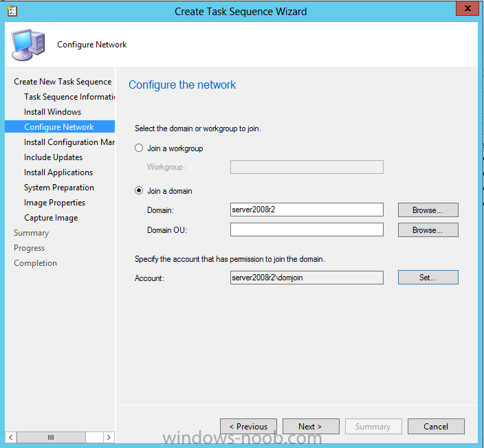
Task: Go to Install Applications step
Action: point(58,172)
